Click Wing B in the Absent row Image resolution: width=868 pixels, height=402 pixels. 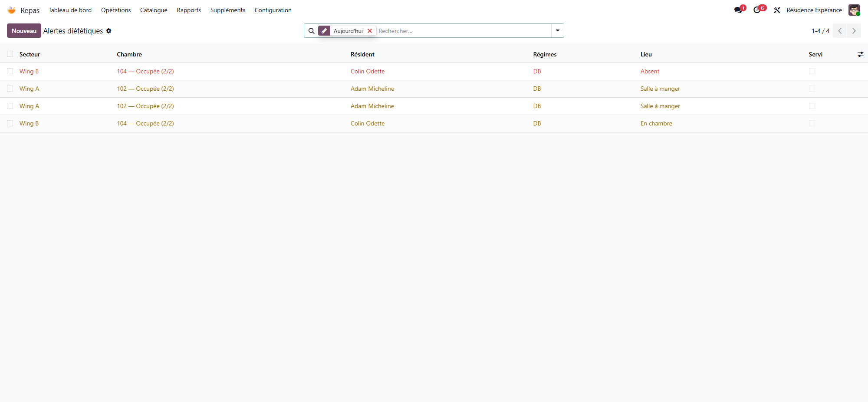(29, 71)
